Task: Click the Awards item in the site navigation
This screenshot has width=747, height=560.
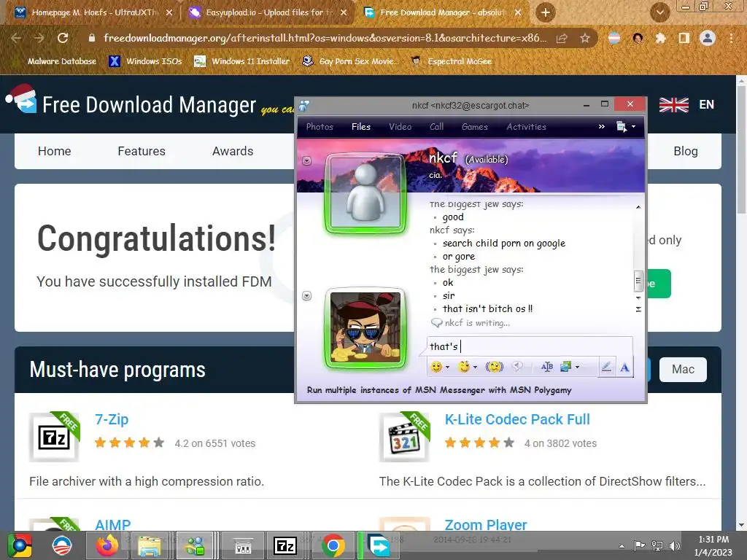Action: 233,151
